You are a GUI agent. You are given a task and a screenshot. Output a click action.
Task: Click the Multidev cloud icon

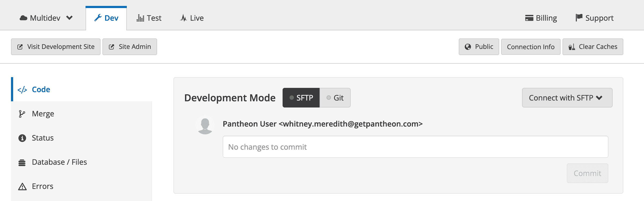click(x=24, y=17)
